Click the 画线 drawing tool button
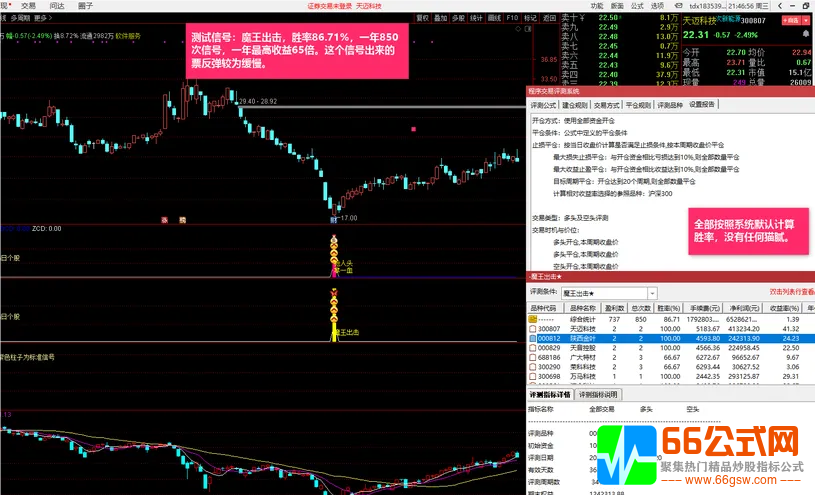The height and width of the screenshot is (495, 815). 494,18
